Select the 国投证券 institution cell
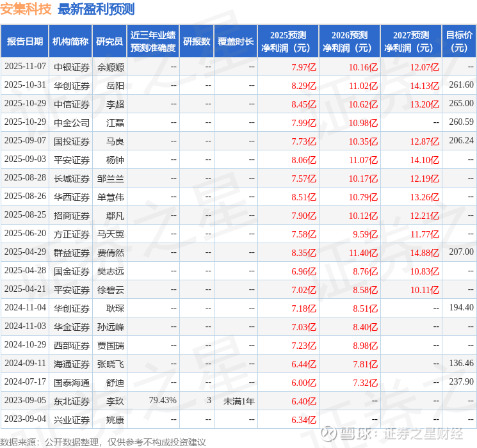This screenshot has width=477, height=448. (72, 141)
